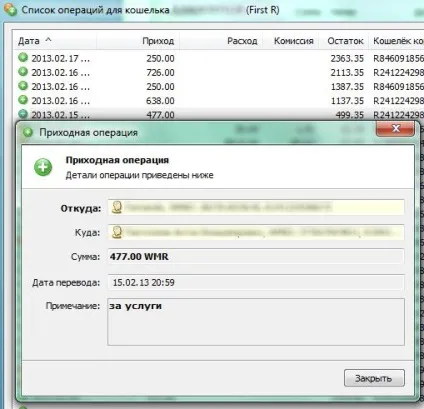Click the income amount 638.00

(x=160, y=101)
